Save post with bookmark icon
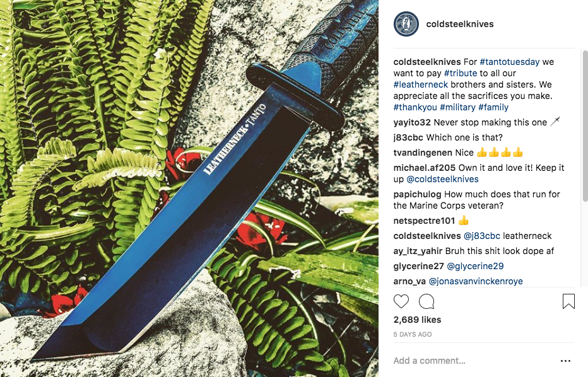 pyautogui.click(x=568, y=301)
